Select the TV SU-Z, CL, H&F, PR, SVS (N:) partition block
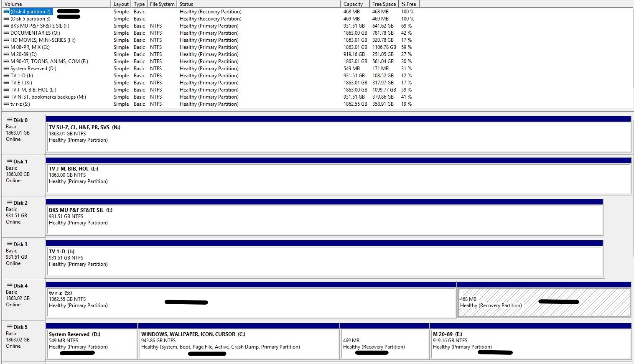634x364 pixels. 338,135
